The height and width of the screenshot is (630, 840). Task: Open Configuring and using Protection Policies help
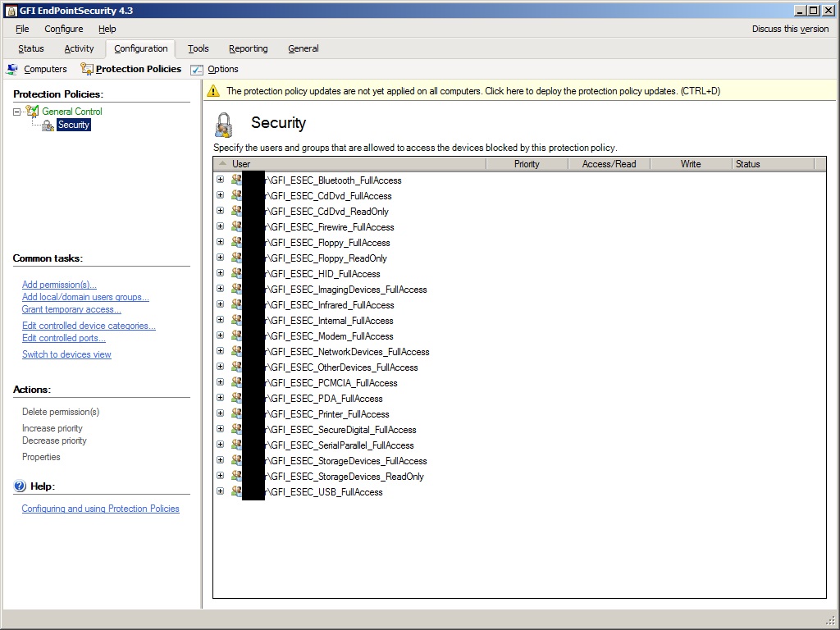coord(100,509)
